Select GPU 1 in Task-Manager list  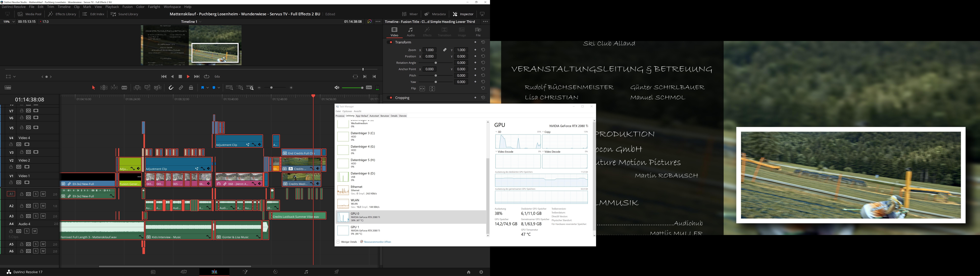coord(411,230)
